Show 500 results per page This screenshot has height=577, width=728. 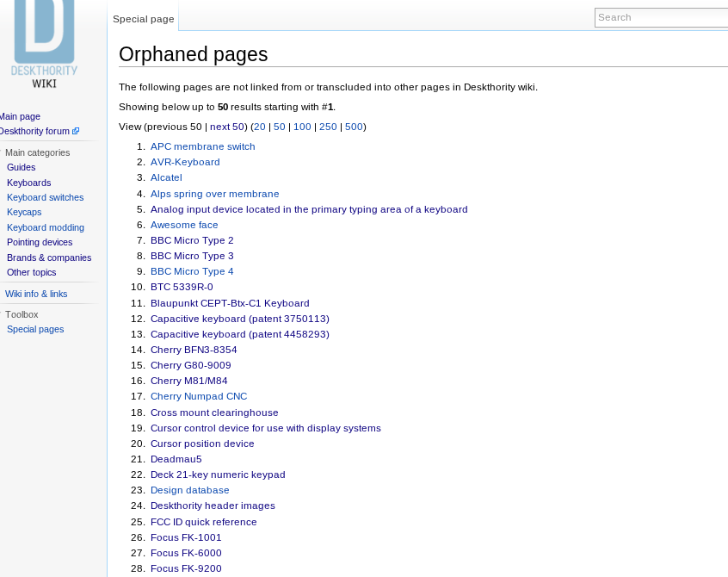point(354,127)
